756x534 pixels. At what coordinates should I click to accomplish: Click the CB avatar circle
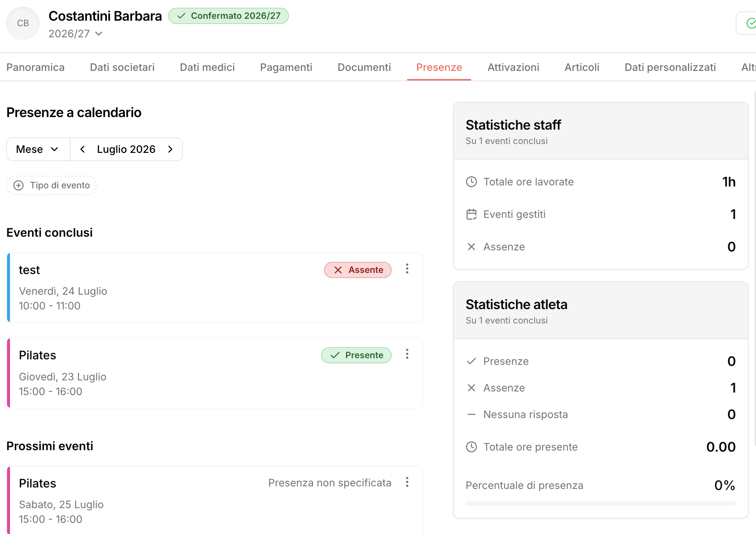(23, 23)
